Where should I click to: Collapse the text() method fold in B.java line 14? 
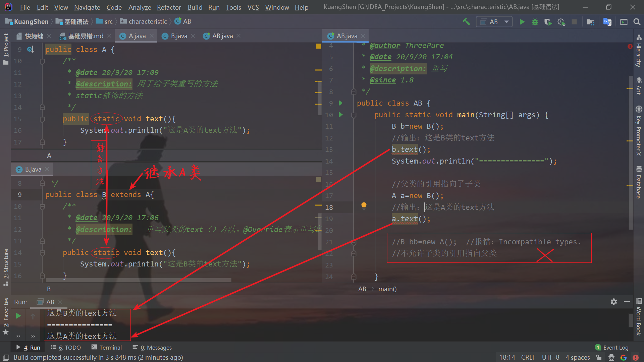[42, 253]
